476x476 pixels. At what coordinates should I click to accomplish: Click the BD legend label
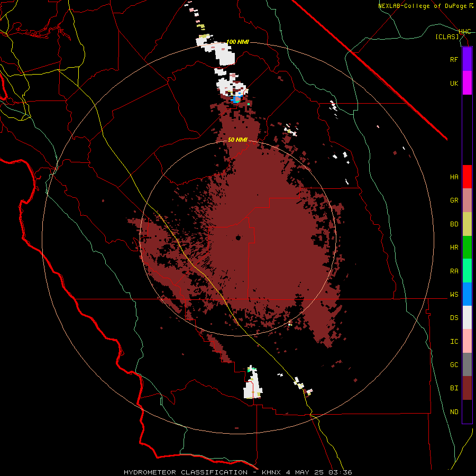click(454, 224)
